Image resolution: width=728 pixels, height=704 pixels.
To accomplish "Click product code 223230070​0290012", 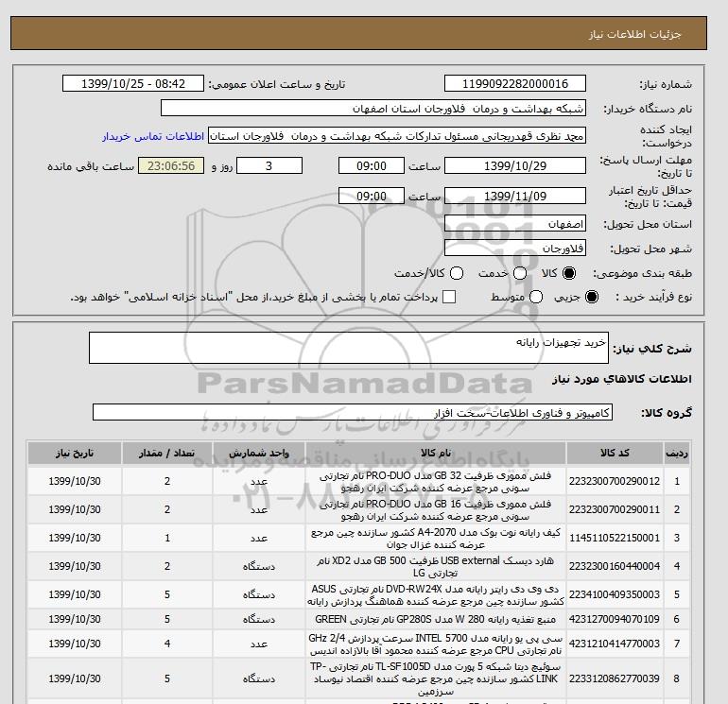I will coord(615,481).
